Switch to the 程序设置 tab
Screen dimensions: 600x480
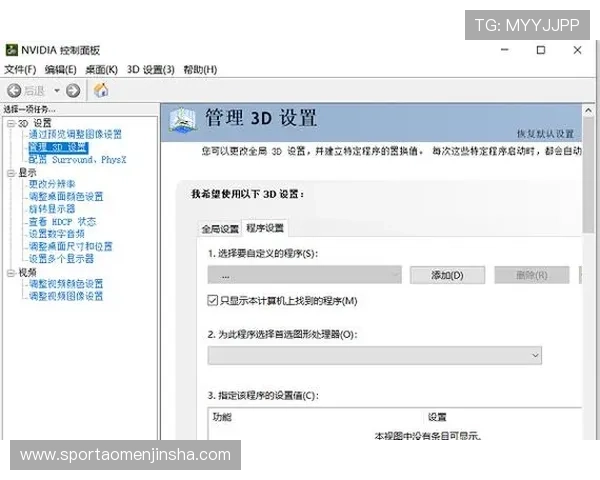point(265,228)
